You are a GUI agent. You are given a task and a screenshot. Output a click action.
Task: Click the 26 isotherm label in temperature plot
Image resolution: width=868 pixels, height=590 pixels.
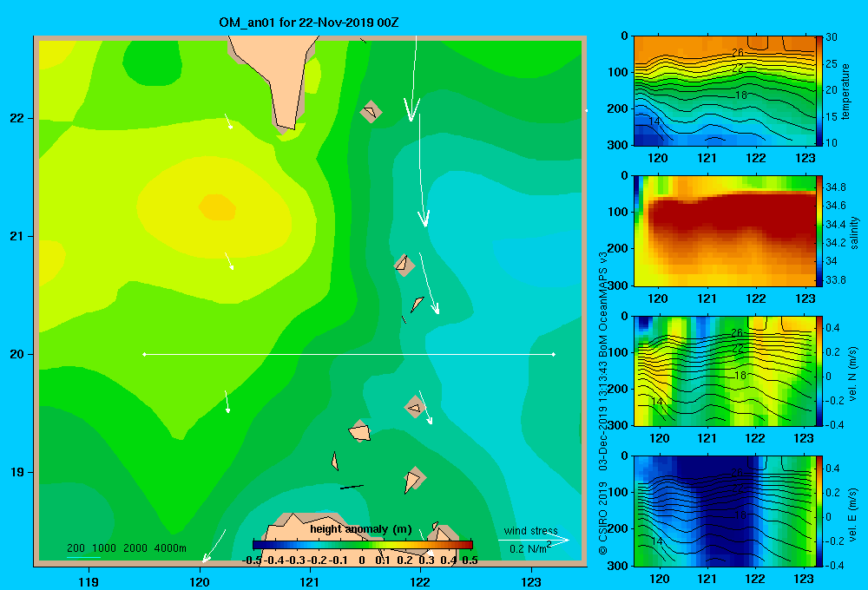tap(737, 53)
